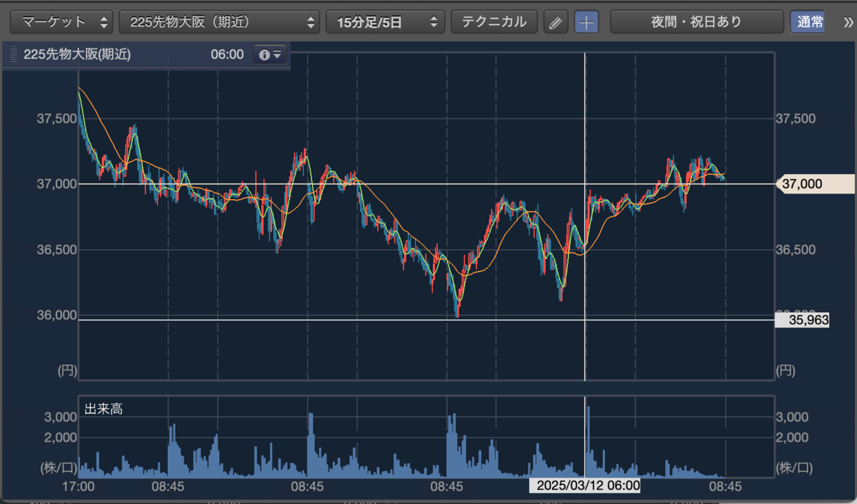857x504 pixels.
Task: Click the right volume axis 2,000 label
Action: point(792,437)
